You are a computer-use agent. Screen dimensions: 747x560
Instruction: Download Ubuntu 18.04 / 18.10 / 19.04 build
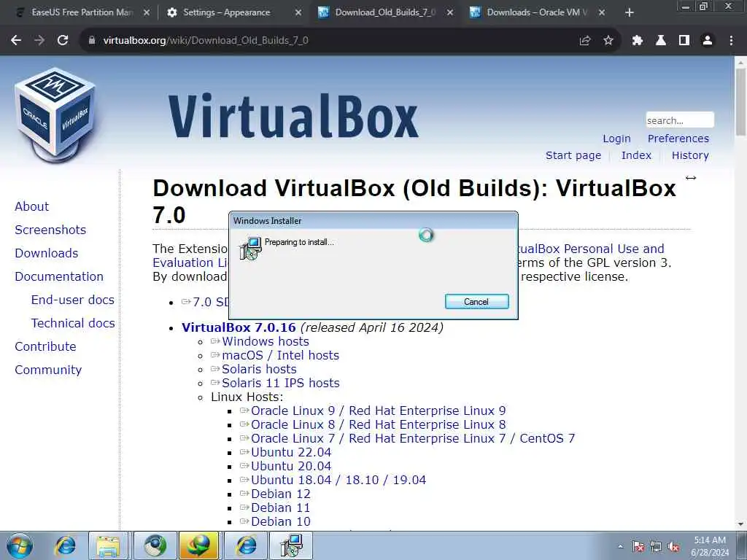coord(338,480)
